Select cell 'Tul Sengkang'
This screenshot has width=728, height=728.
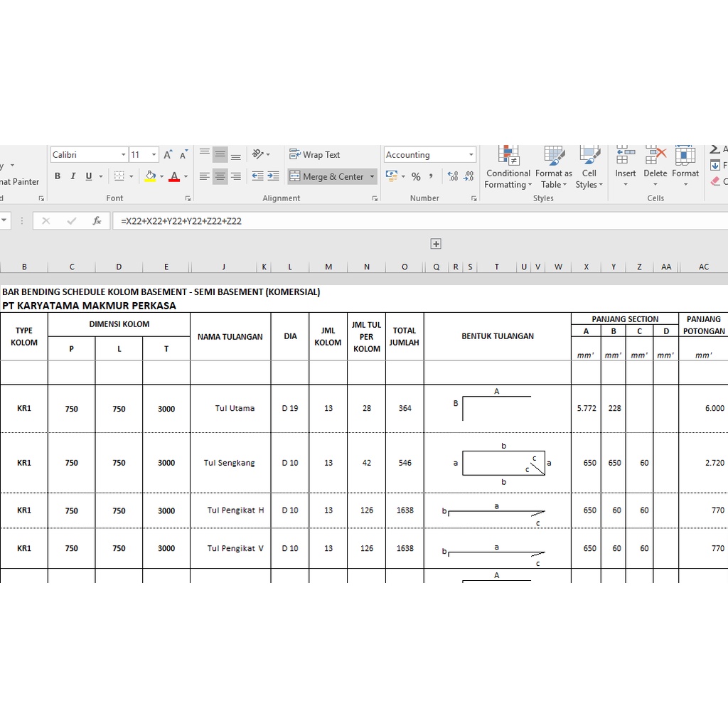230,463
